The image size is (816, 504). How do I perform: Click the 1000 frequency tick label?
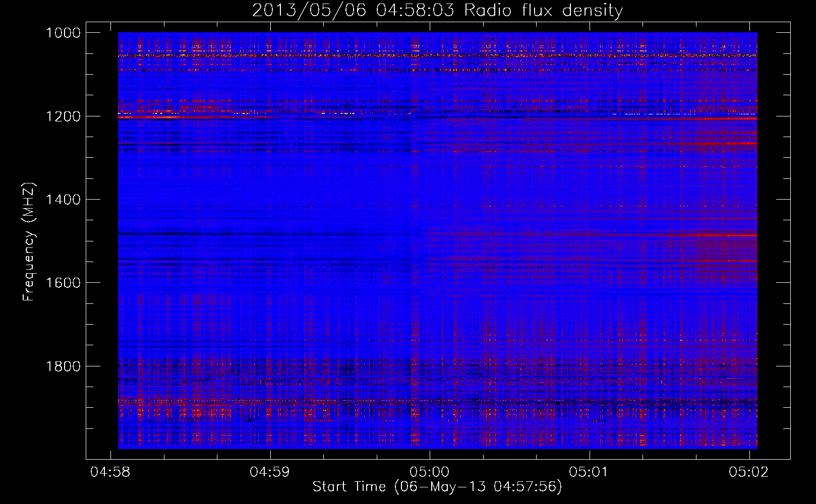(63, 33)
